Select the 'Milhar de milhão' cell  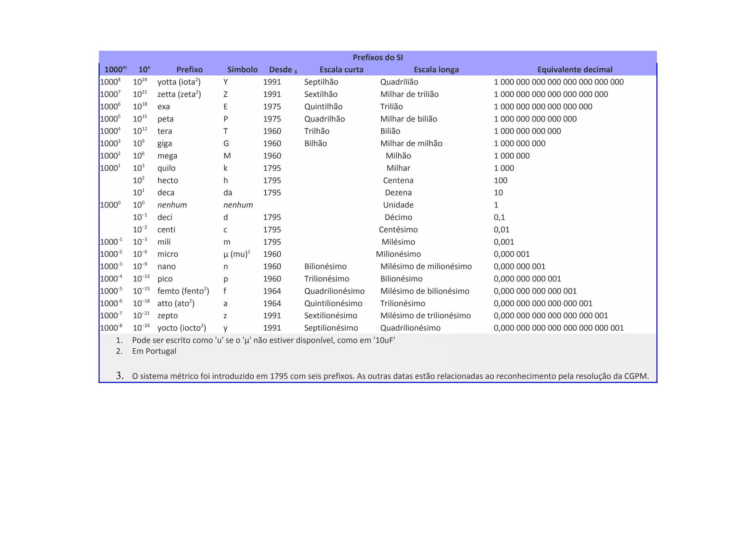[x=411, y=143]
